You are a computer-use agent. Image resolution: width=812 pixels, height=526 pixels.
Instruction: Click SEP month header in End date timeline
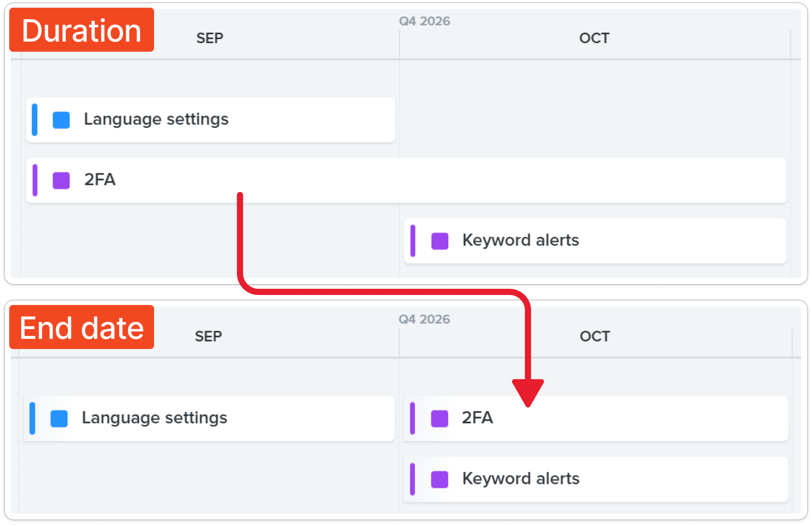click(x=208, y=336)
